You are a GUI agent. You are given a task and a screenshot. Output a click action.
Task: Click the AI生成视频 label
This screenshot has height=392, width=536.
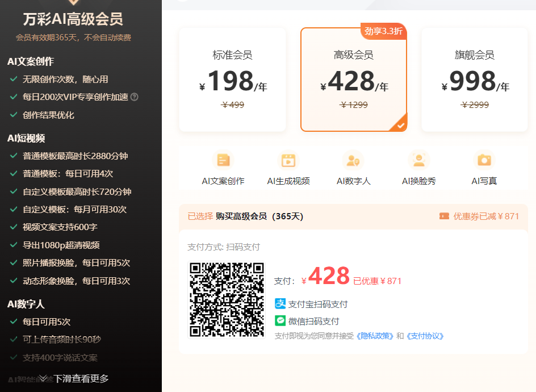(288, 181)
